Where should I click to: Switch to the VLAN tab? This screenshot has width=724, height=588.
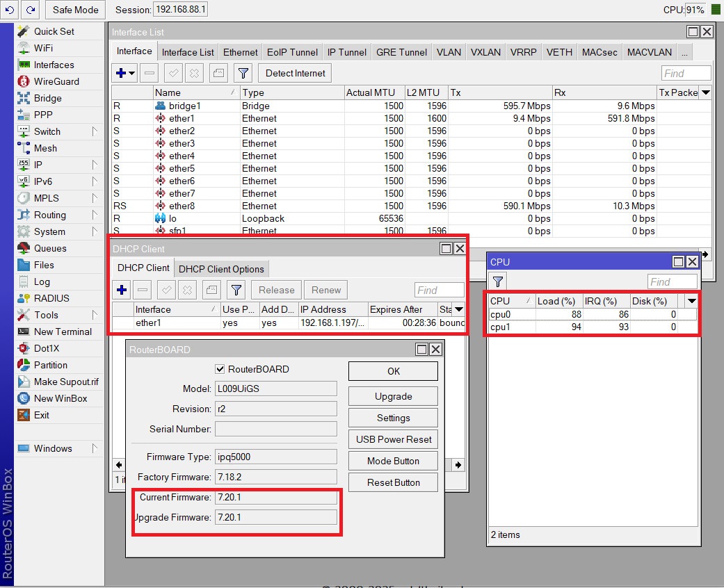(x=449, y=52)
